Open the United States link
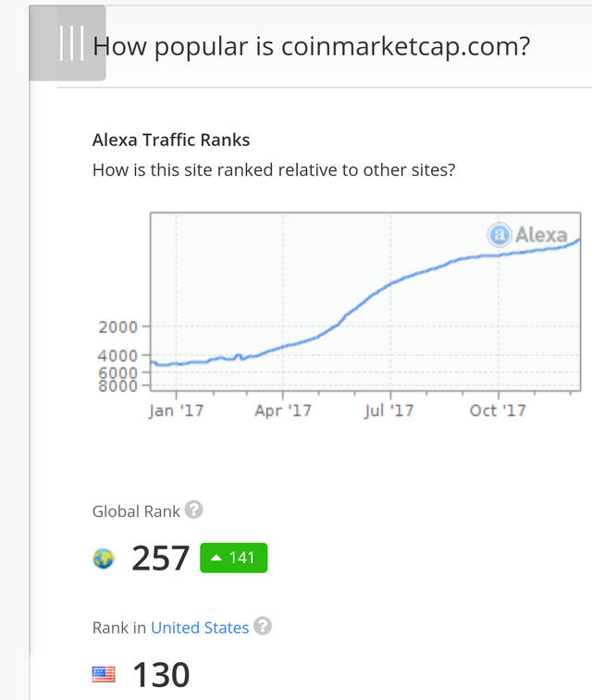Image resolution: width=592 pixels, height=700 pixels. [x=200, y=628]
